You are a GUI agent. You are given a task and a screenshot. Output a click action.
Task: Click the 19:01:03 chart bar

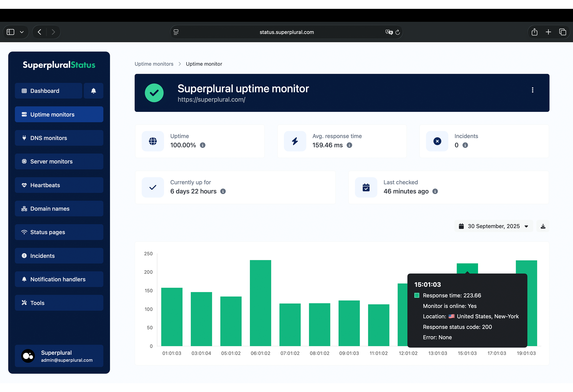[x=532, y=303]
